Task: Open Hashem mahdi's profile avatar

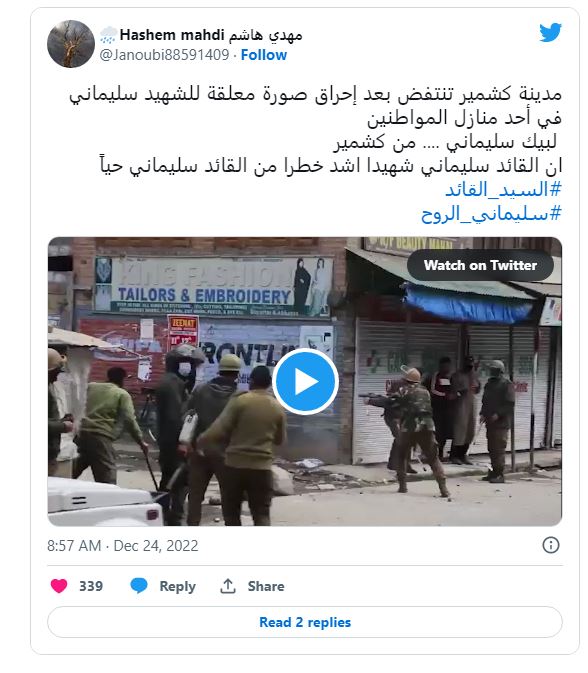Action: click(x=71, y=44)
